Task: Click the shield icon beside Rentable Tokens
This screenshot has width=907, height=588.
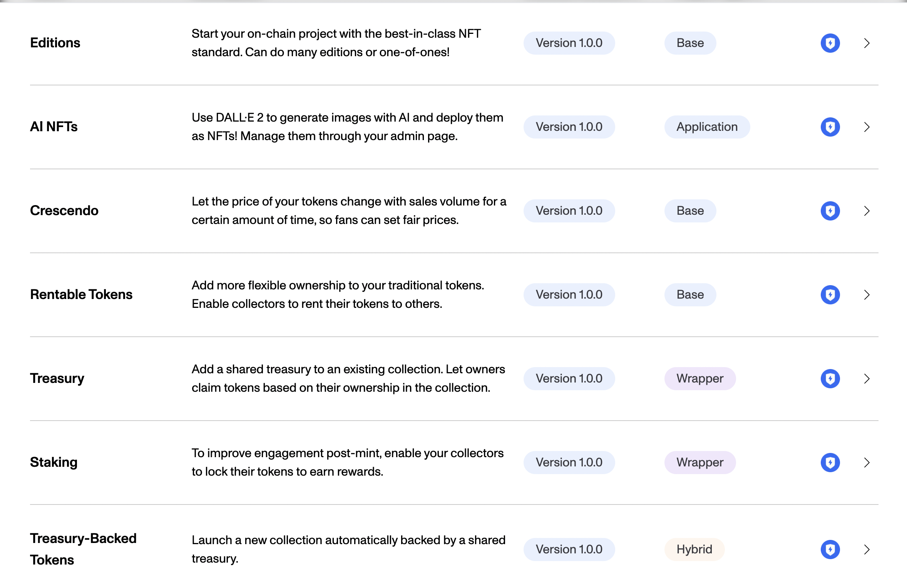Action: [x=830, y=295]
